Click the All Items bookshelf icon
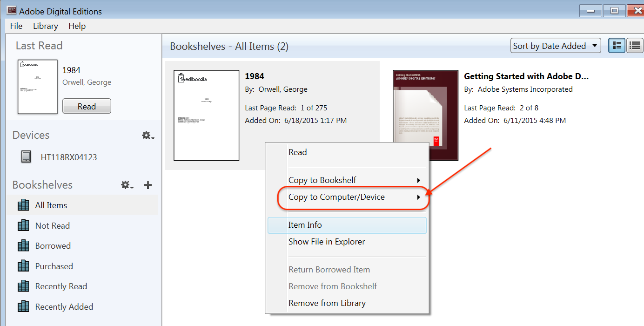 (23, 205)
